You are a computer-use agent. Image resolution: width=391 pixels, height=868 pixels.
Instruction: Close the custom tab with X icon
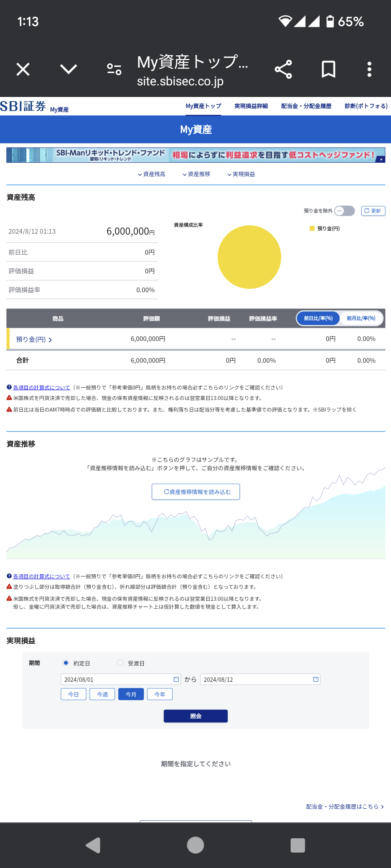click(x=23, y=69)
